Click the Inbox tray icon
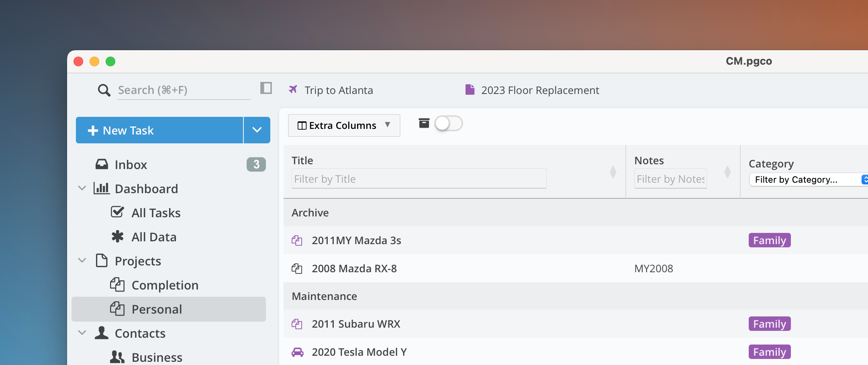The image size is (868, 365). 102,164
